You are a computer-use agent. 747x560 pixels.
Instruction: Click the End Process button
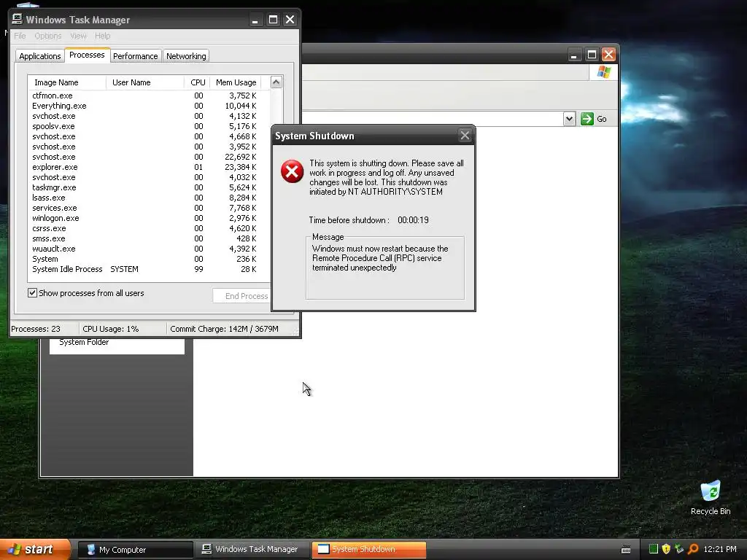pyautogui.click(x=242, y=296)
